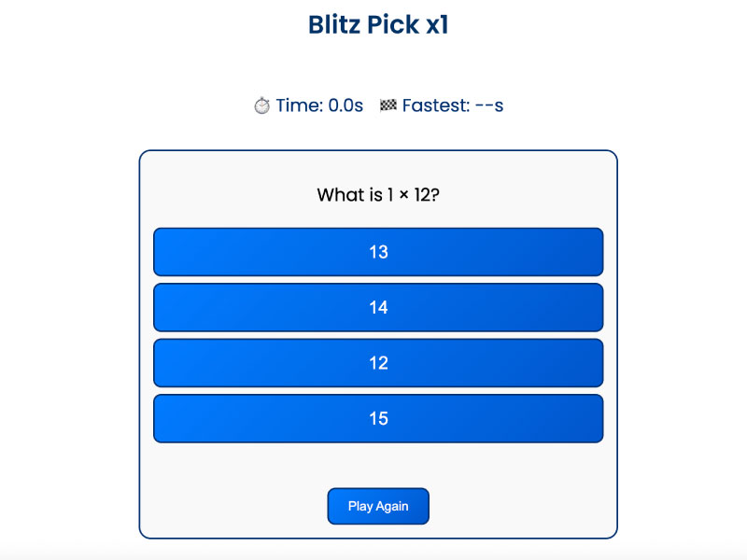
Task: Click the Blitz Pick x1 title
Action: click(x=377, y=24)
